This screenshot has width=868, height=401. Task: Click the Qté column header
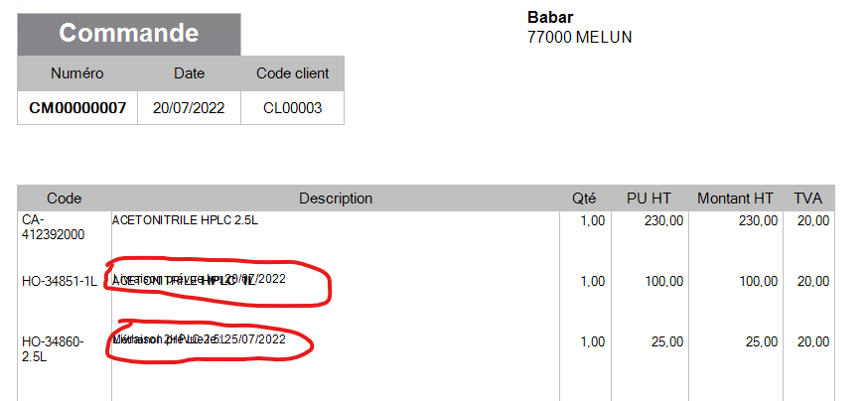pyautogui.click(x=584, y=198)
